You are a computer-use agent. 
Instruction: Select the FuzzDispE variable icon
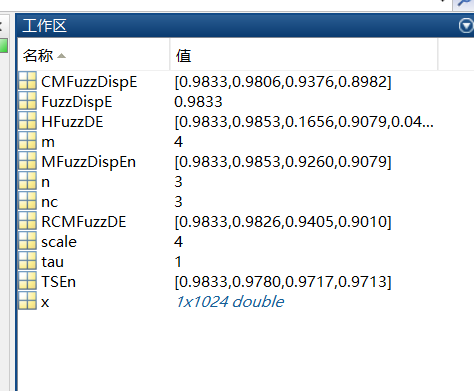[27, 101]
